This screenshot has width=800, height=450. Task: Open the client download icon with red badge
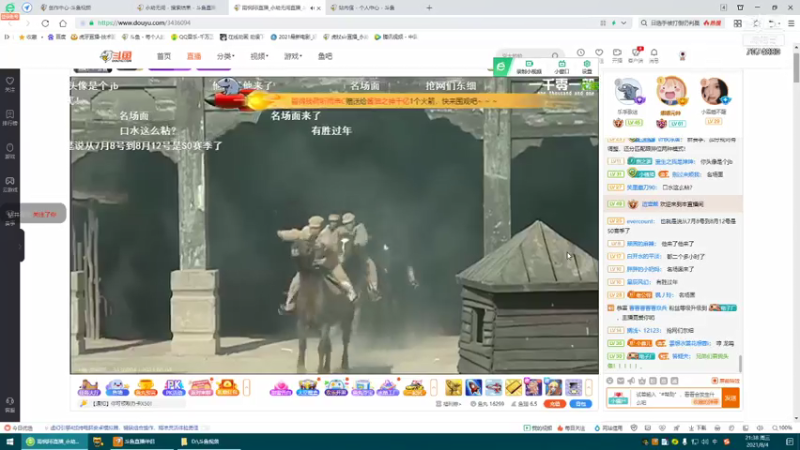(x=636, y=55)
